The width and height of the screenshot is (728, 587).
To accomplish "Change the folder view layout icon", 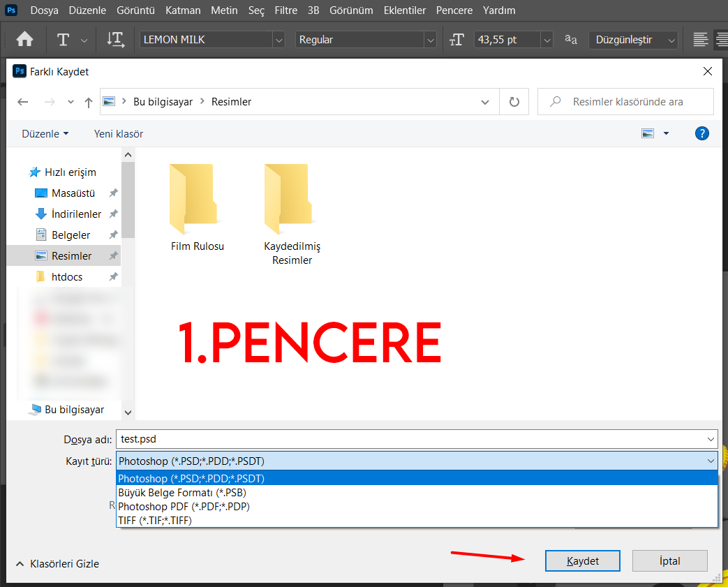I will click(648, 134).
